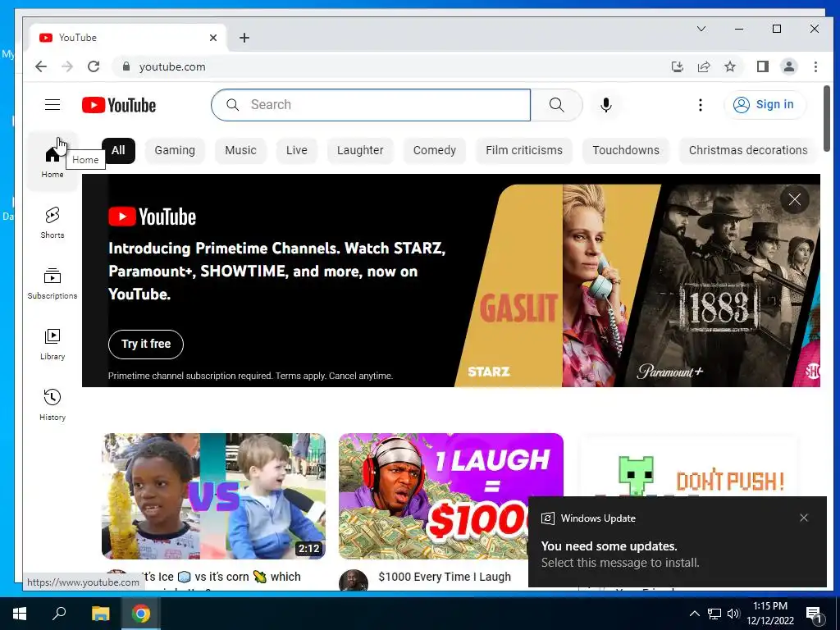This screenshot has width=840, height=630.
Task: Open taskbar search magnifier
Action: click(59, 613)
